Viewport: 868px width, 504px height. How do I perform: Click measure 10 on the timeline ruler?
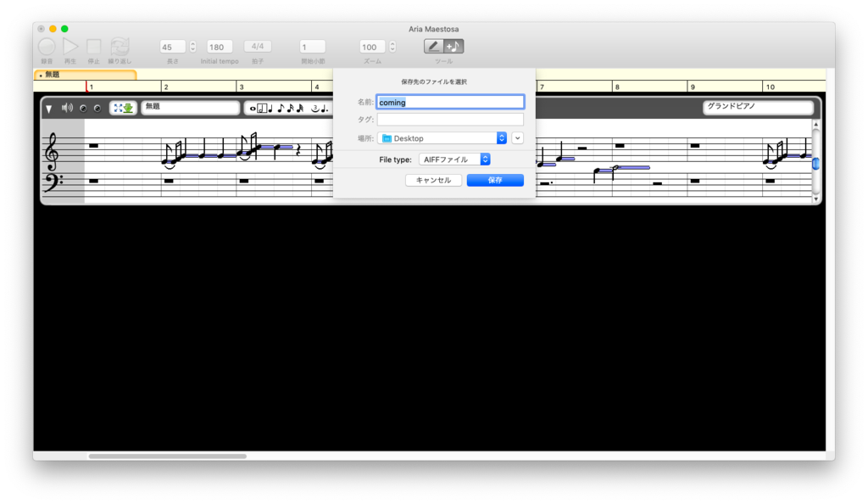coord(770,87)
